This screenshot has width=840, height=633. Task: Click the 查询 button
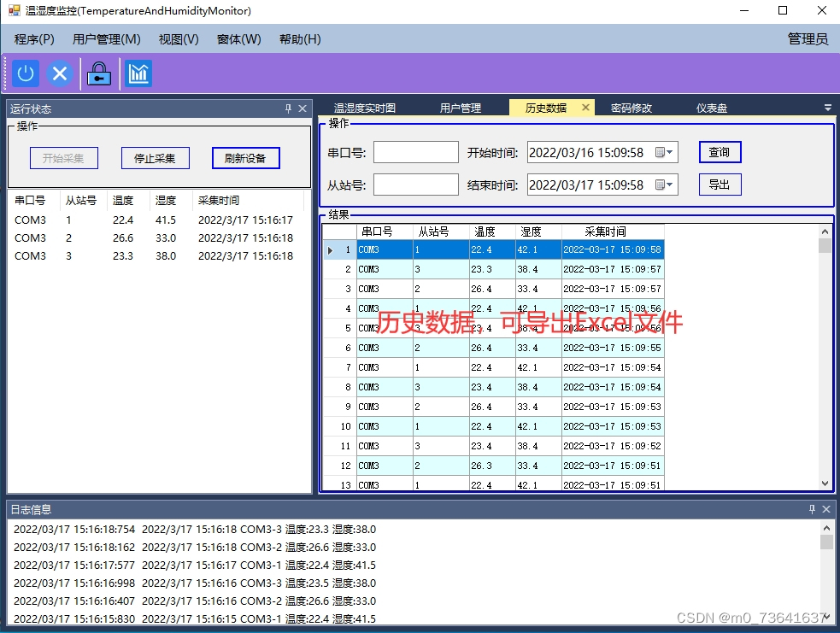tap(720, 152)
